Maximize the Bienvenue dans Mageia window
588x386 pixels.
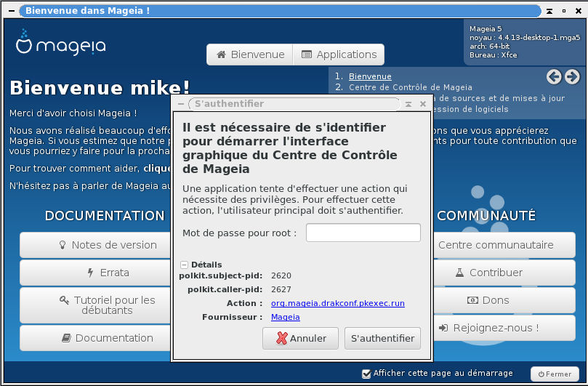563,11
